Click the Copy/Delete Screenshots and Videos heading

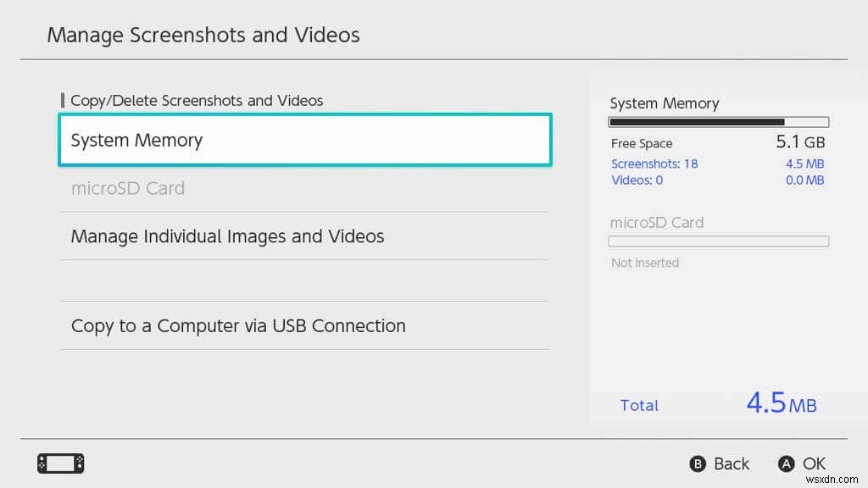pos(197,101)
